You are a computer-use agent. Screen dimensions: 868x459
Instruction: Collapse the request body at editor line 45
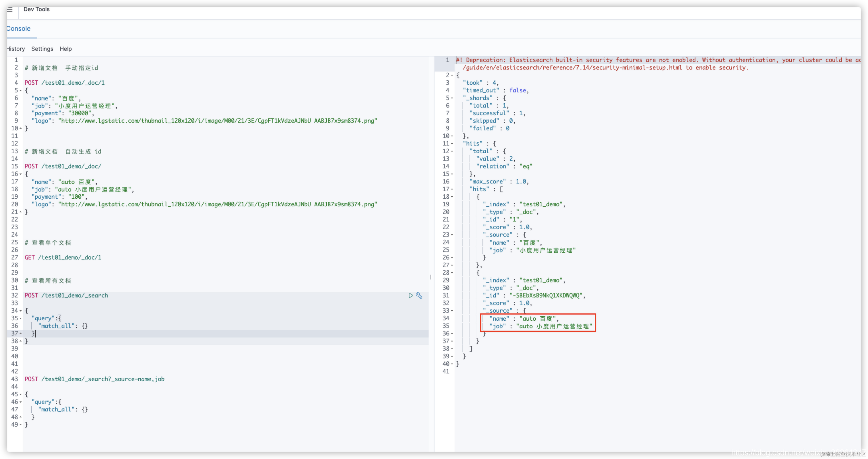coord(21,394)
